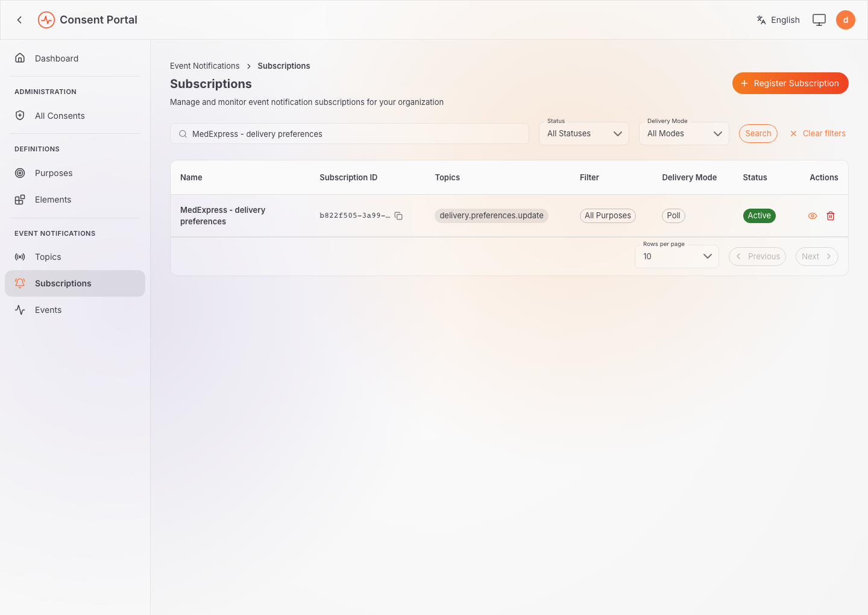
Task: Click the Event Notifications breadcrumb link
Action: tap(205, 66)
